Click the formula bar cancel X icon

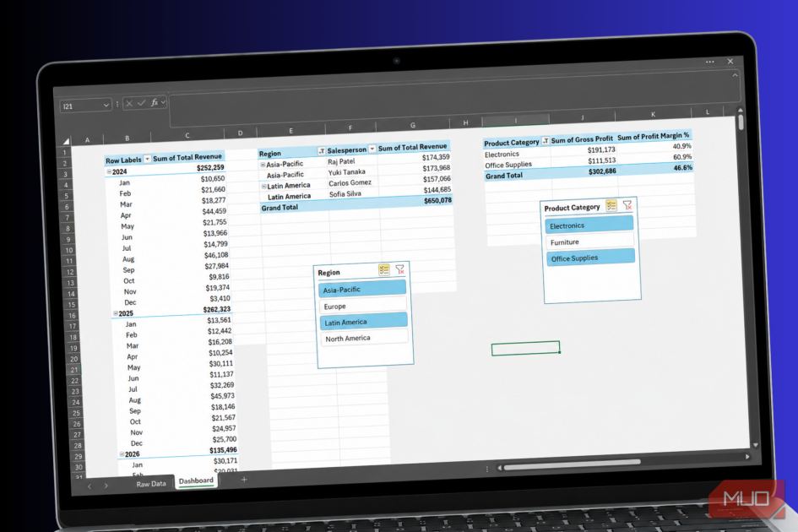(129, 103)
